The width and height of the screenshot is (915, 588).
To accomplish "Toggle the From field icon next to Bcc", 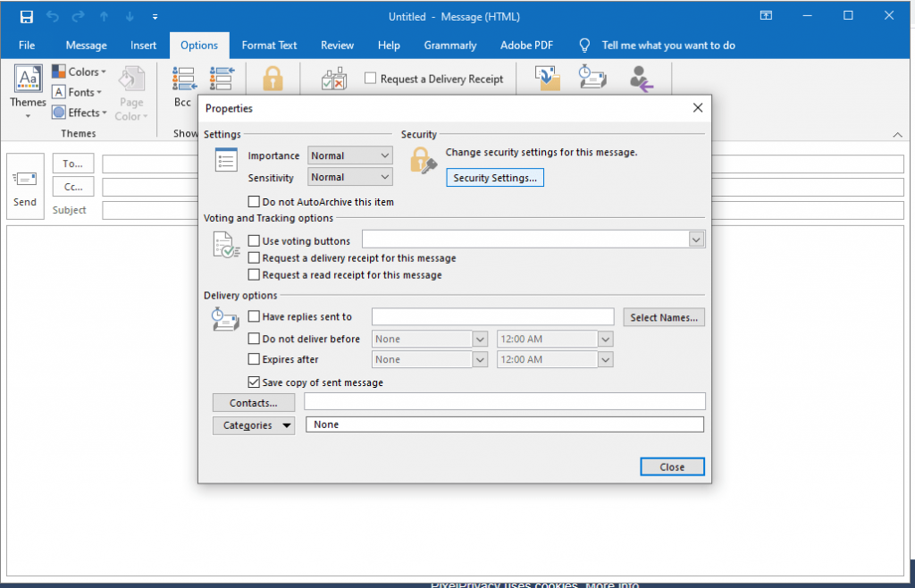I will (x=222, y=78).
